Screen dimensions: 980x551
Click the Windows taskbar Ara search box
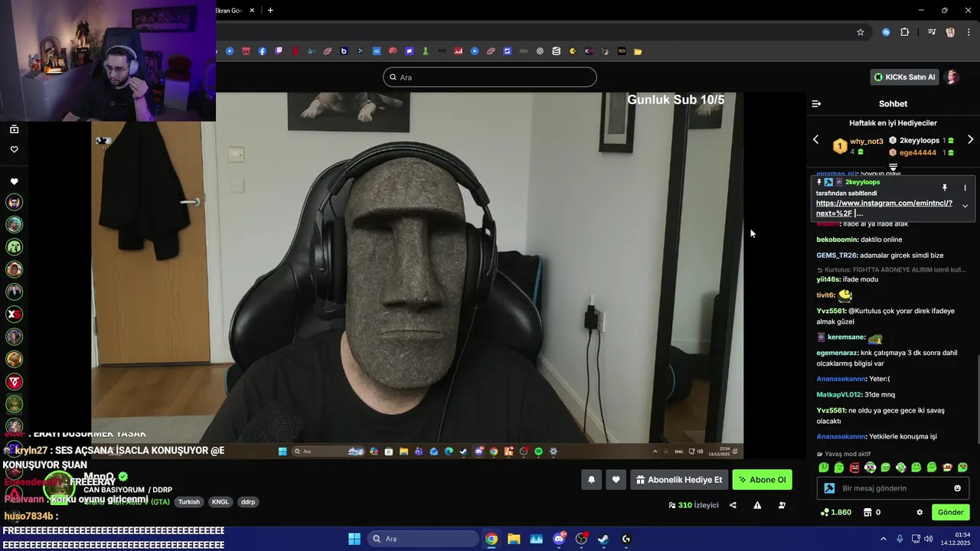(421, 539)
